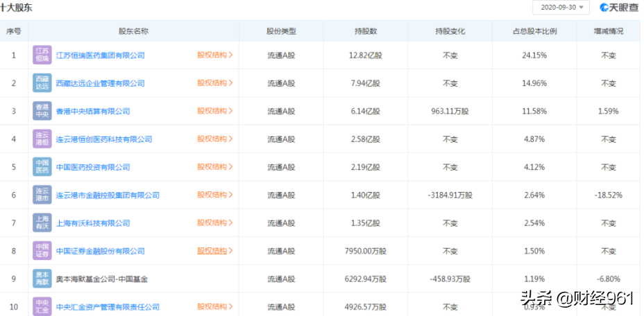Select the 12.82亿股 holdings cell
Image resolution: width=644 pixels, height=316 pixels.
coord(366,55)
